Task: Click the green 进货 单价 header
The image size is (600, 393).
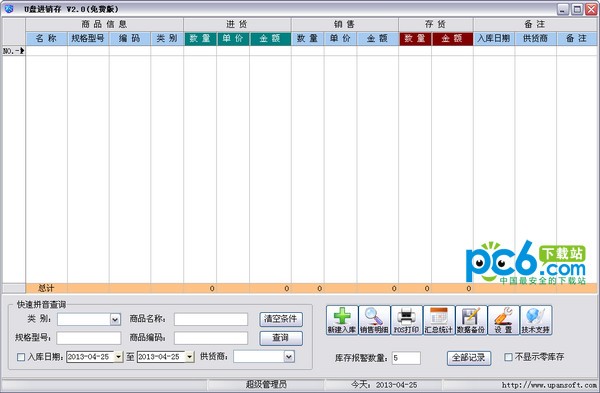Action: [x=233, y=39]
